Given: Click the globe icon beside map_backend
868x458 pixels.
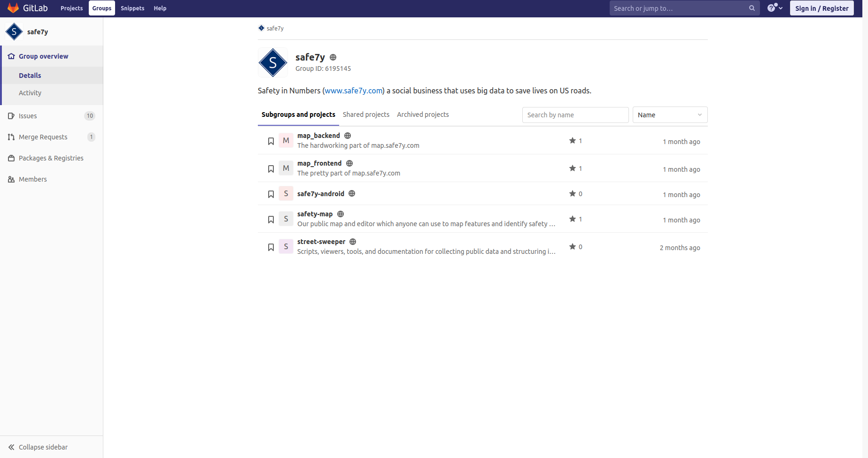Looking at the screenshot, I should tap(348, 136).
